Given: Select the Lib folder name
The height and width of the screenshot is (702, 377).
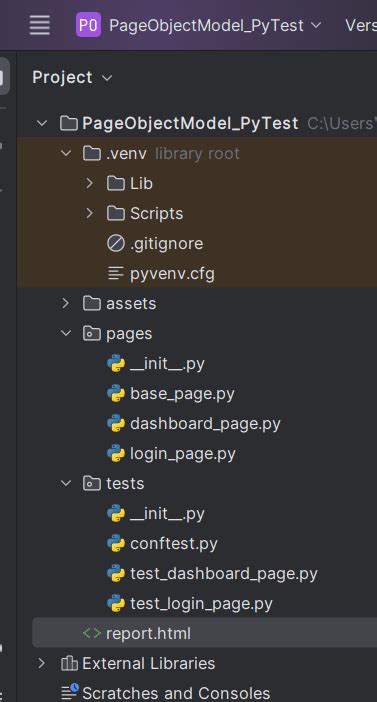Looking at the screenshot, I should 141,184.
